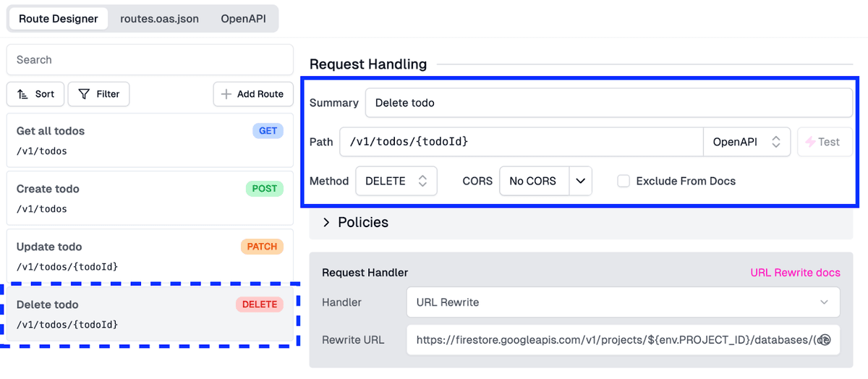Open the OpenAPI path type selector
This screenshot has height=379, width=868.
746,142
